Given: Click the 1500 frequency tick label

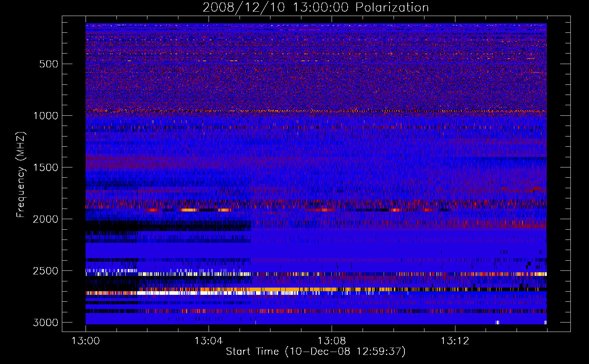Looking at the screenshot, I should (46, 167).
